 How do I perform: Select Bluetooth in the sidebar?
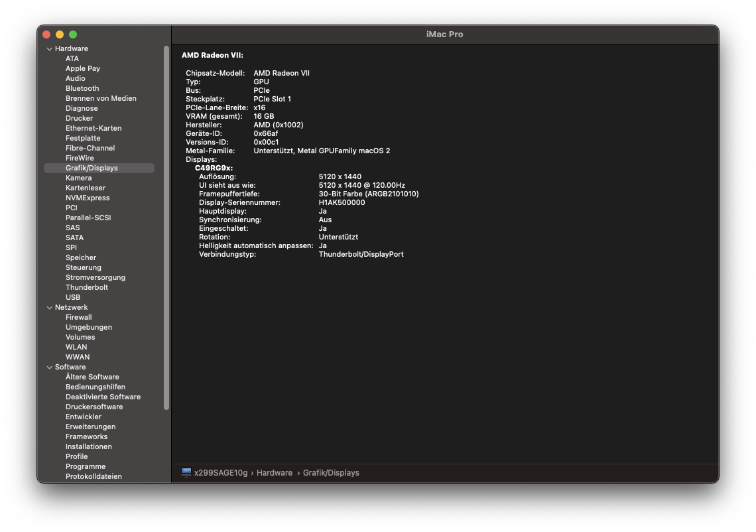pyautogui.click(x=82, y=88)
